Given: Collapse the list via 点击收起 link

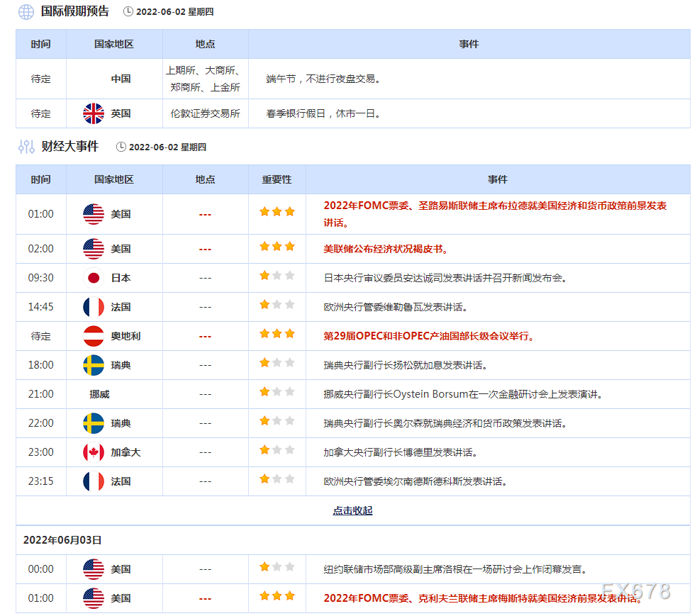Looking at the screenshot, I should [352, 511].
